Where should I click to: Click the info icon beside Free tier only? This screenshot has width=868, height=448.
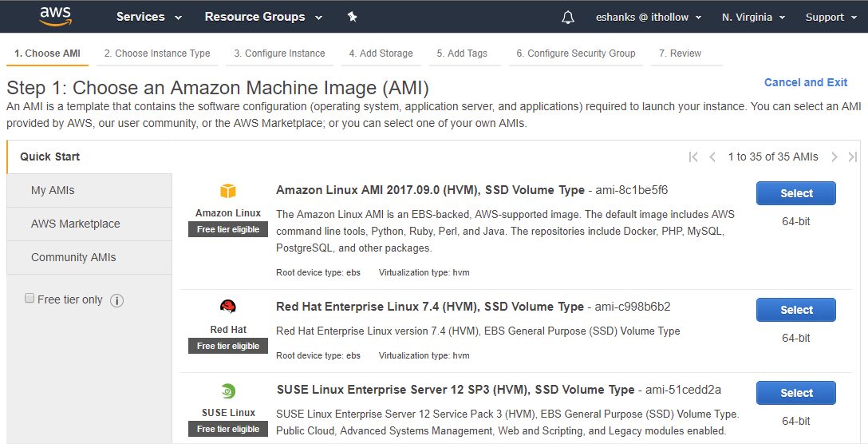[116, 300]
